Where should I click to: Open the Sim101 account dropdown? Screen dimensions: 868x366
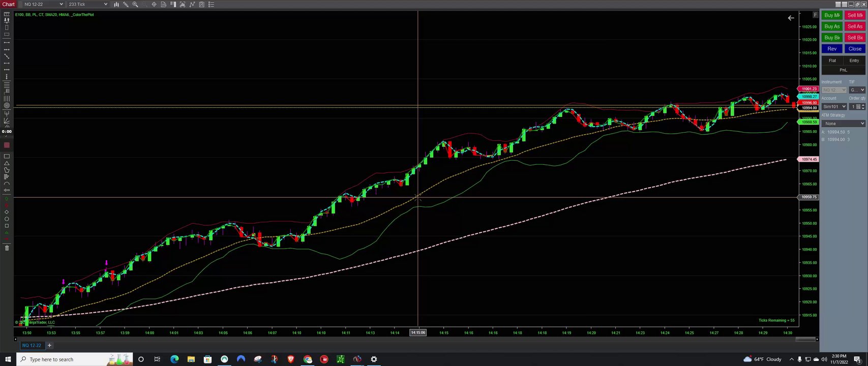(834, 107)
